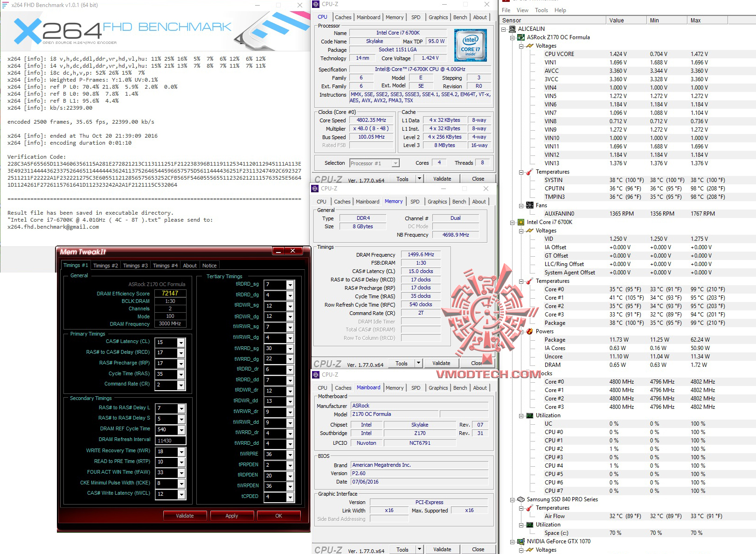The height and width of the screenshot is (554, 756).
Task: Click the Samsung SSD 840 PRO drive icon
Action: tap(521, 499)
